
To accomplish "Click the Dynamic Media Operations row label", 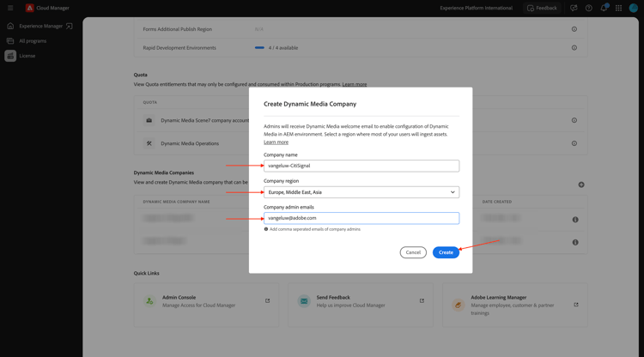I will 190,143.
